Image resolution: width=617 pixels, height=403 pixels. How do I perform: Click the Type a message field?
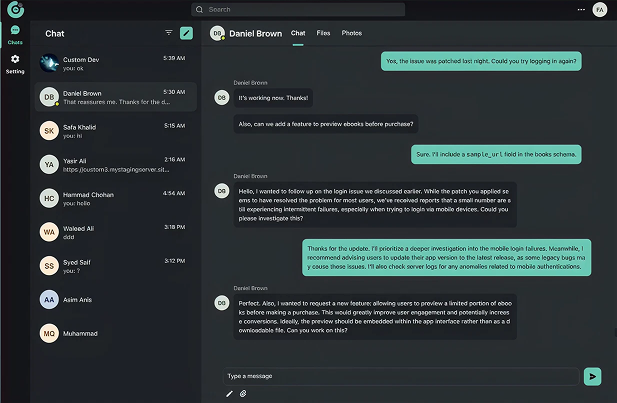point(400,376)
